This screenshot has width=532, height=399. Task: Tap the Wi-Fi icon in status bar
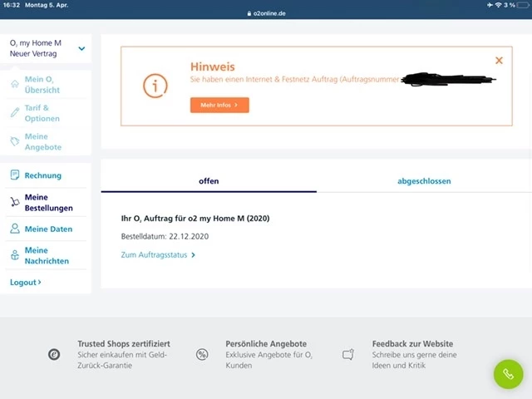pyautogui.click(x=498, y=5)
